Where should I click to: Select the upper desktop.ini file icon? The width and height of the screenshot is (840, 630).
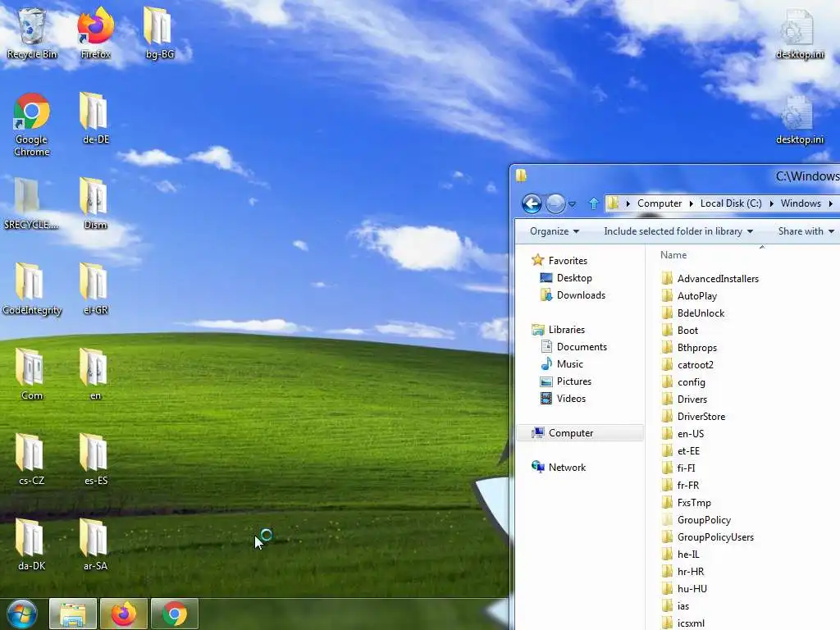coord(799,34)
